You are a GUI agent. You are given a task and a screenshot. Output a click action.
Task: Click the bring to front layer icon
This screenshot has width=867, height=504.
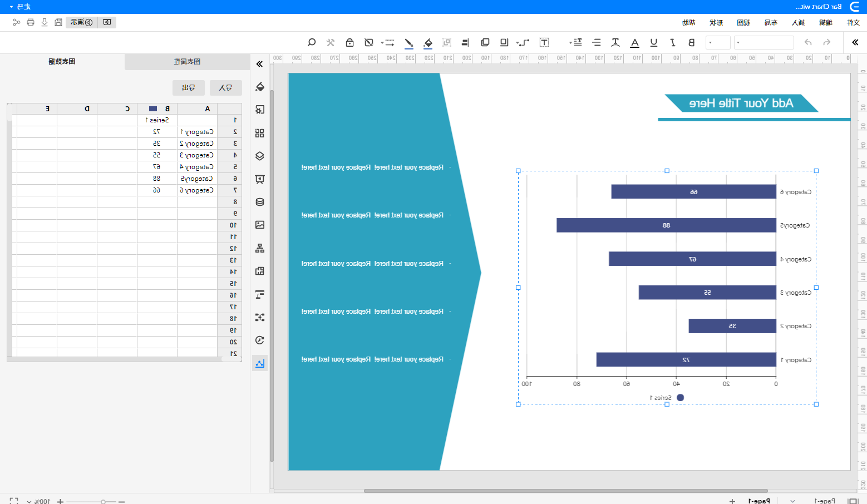tap(485, 42)
